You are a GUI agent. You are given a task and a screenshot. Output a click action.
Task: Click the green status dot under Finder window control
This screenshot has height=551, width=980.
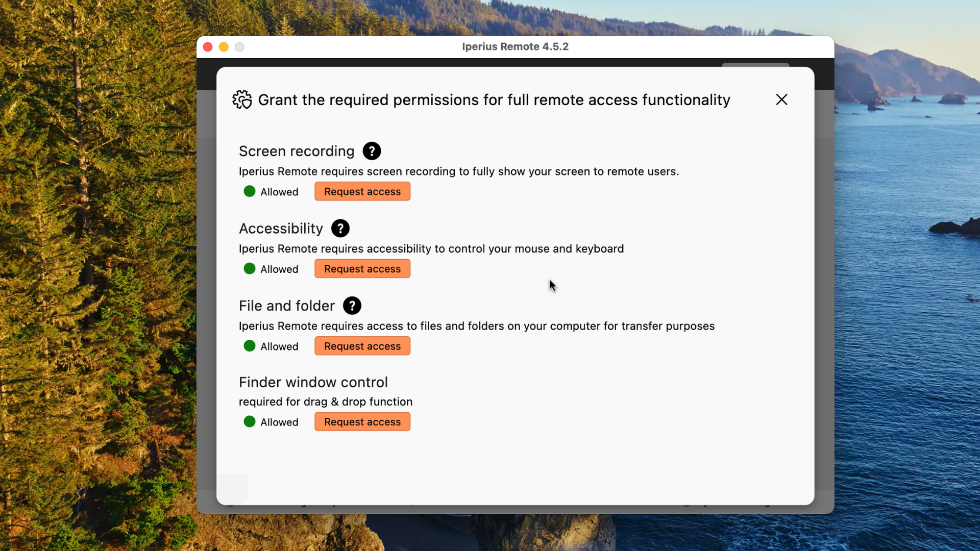point(250,421)
